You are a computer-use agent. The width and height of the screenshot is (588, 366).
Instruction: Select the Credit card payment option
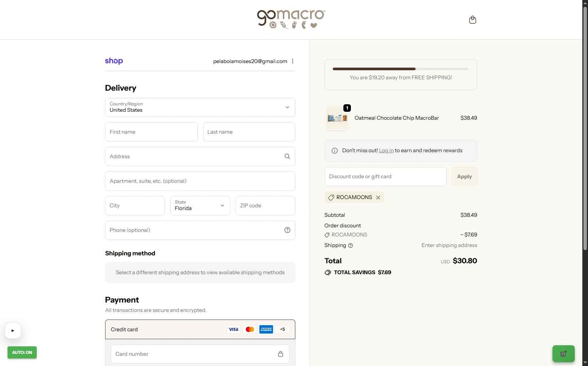click(x=200, y=329)
